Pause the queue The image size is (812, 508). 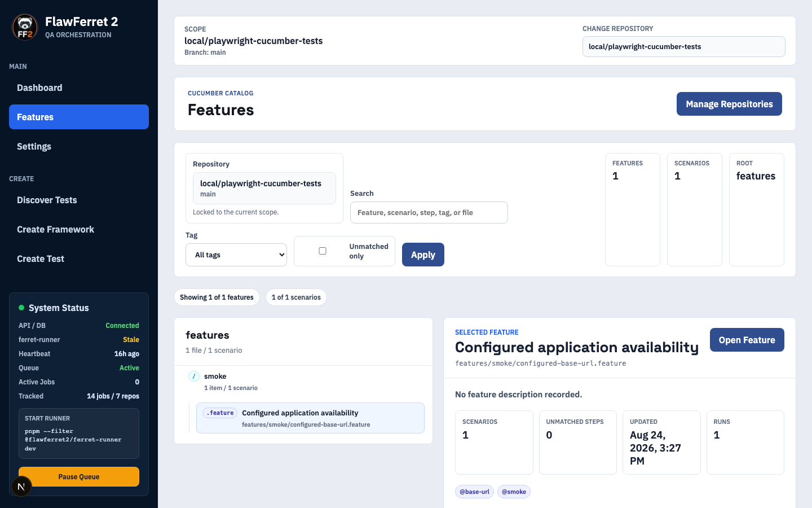point(79,476)
